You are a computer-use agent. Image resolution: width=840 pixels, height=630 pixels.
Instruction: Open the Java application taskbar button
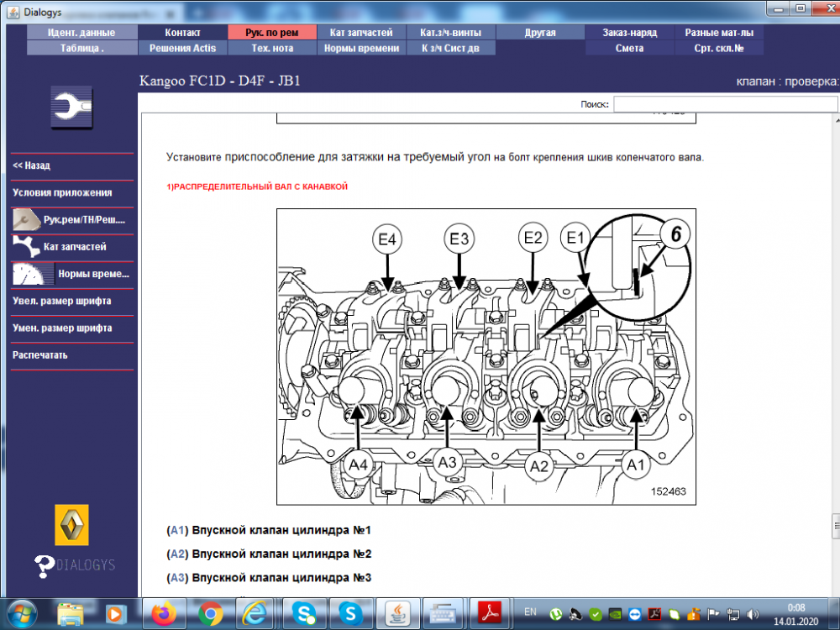(397, 613)
